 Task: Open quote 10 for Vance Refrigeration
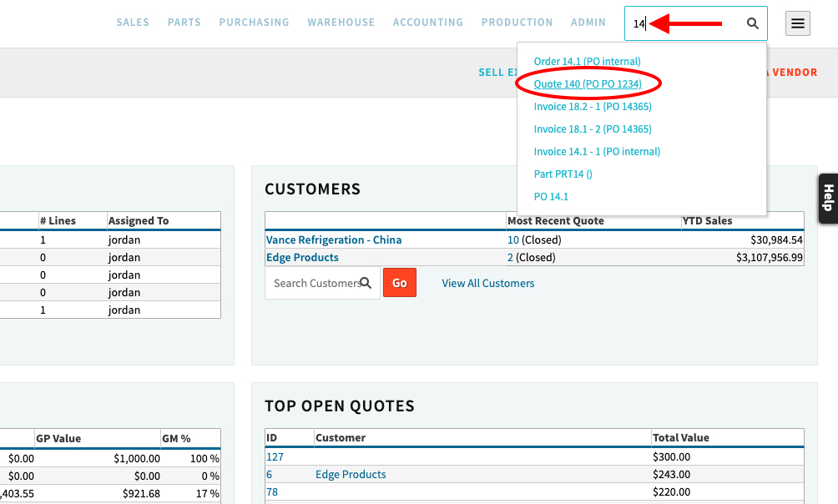point(513,240)
